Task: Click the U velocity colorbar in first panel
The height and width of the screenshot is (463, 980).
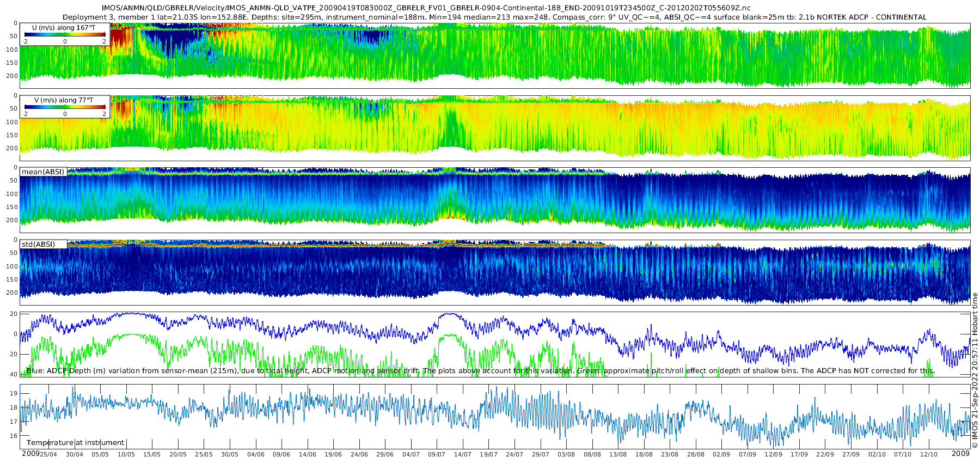Action: (x=65, y=34)
